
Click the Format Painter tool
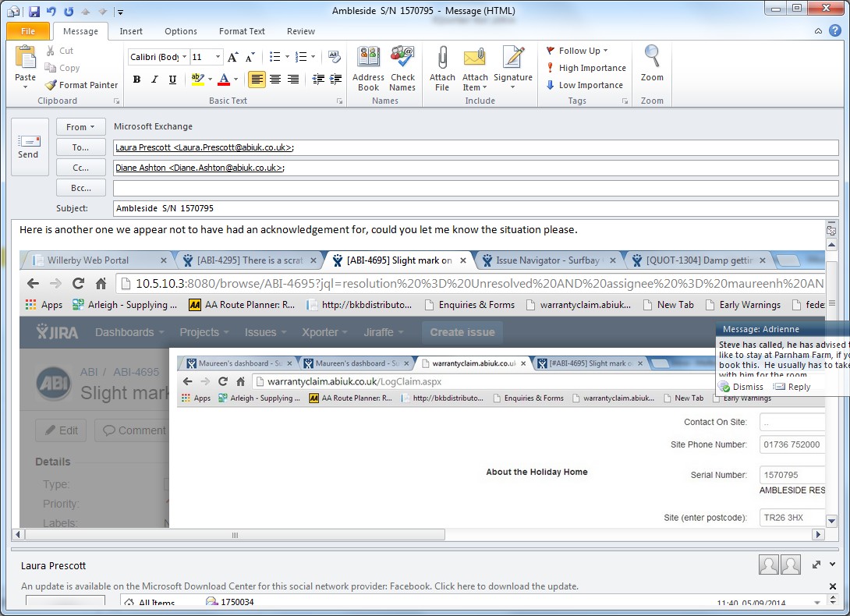point(82,85)
